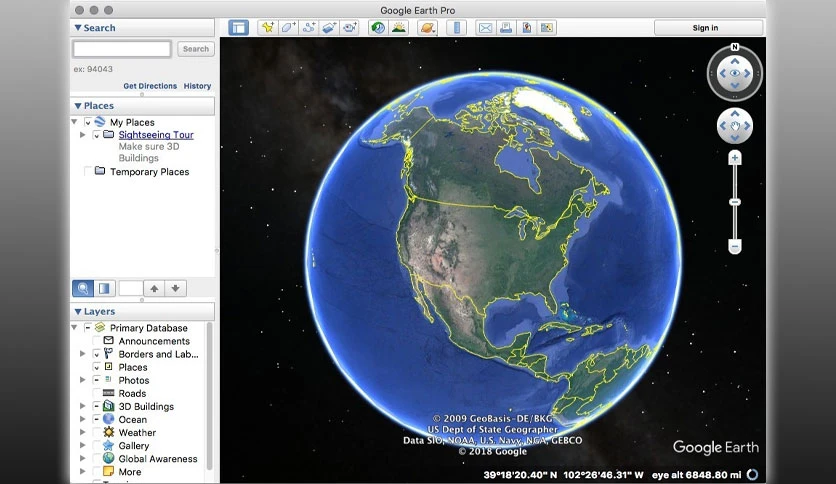Select the My Places label
The height and width of the screenshot is (484, 836).
click(x=132, y=122)
